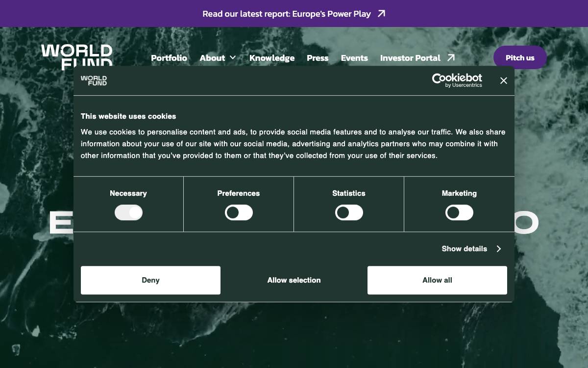Deny all cookies
Image resolution: width=588 pixels, height=368 pixels.
click(150, 280)
